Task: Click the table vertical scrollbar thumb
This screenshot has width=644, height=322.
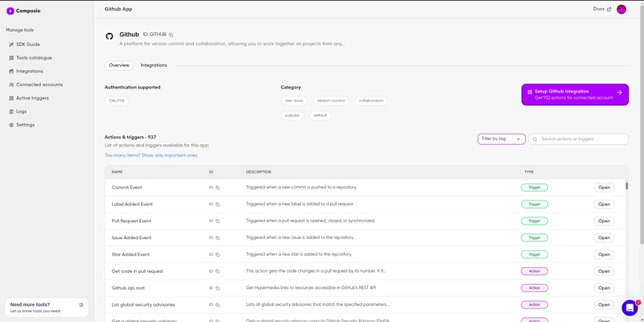Action: pyautogui.click(x=627, y=186)
